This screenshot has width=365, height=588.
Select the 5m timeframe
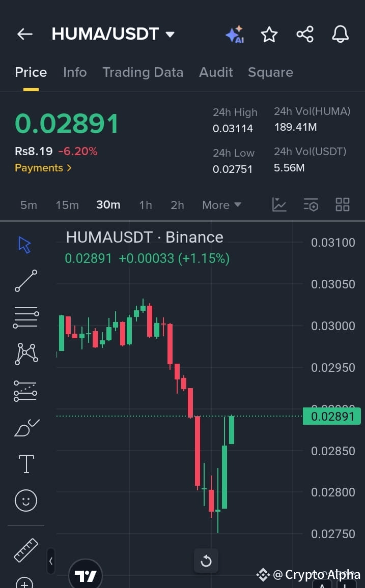[x=29, y=205]
